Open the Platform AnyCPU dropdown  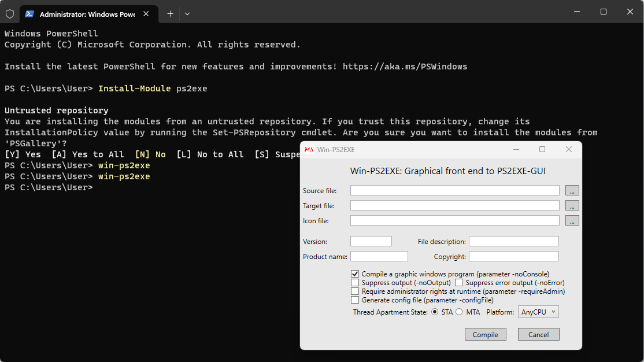pyautogui.click(x=538, y=312)
